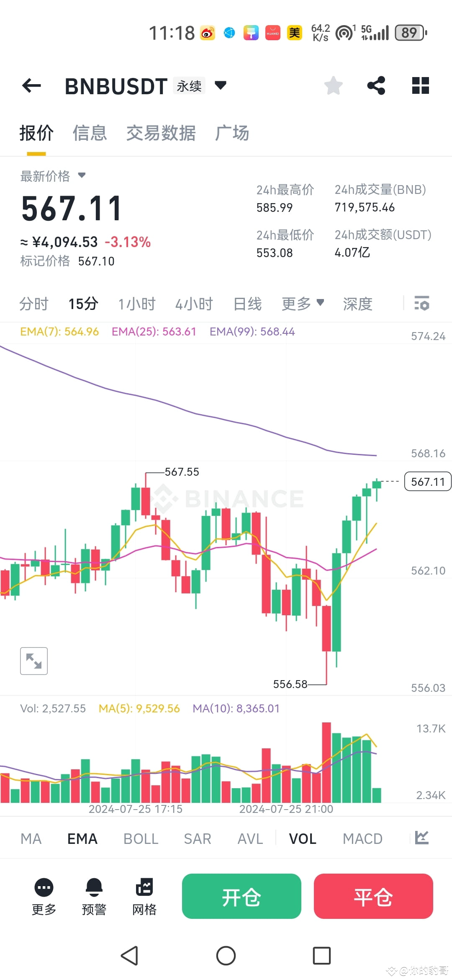Tap the share icon to share BNBUSDT

[x=376, y=85]
